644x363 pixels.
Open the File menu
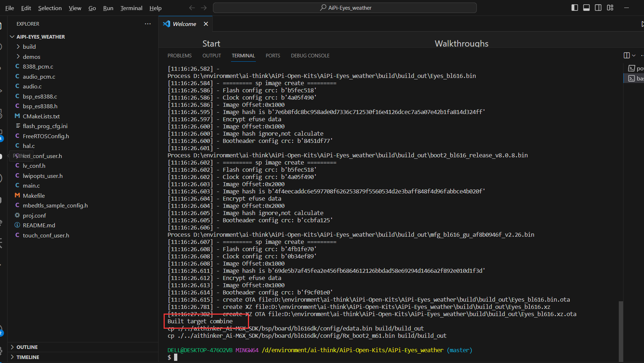[x=10, y=8]
